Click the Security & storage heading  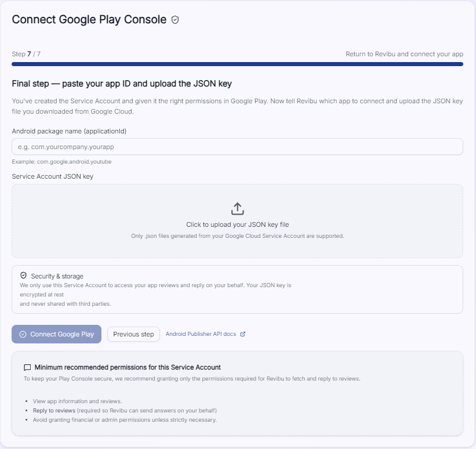pos(57,276)
